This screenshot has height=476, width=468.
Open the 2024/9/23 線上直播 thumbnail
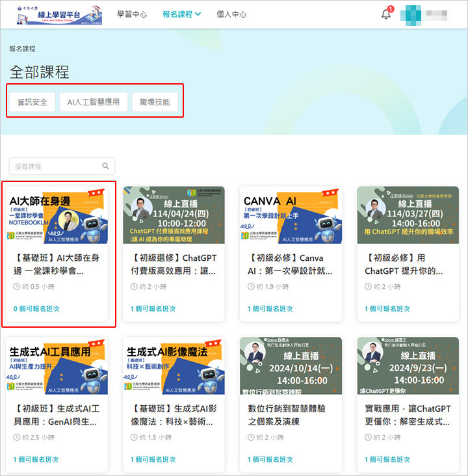408,366
